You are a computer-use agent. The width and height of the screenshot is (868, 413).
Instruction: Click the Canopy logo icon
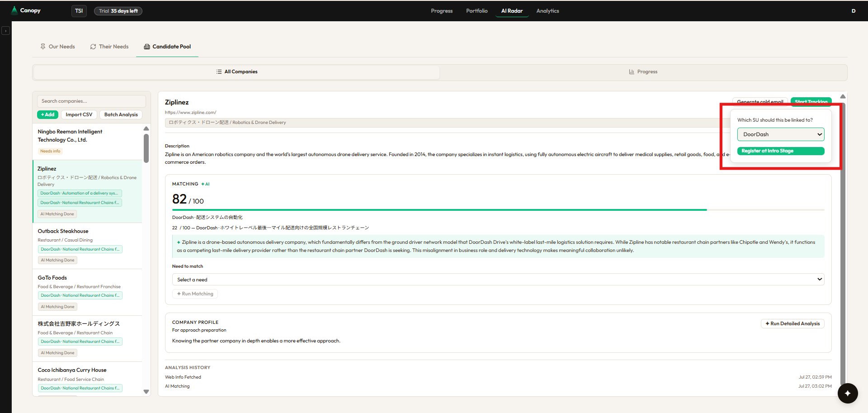(14, 10)
